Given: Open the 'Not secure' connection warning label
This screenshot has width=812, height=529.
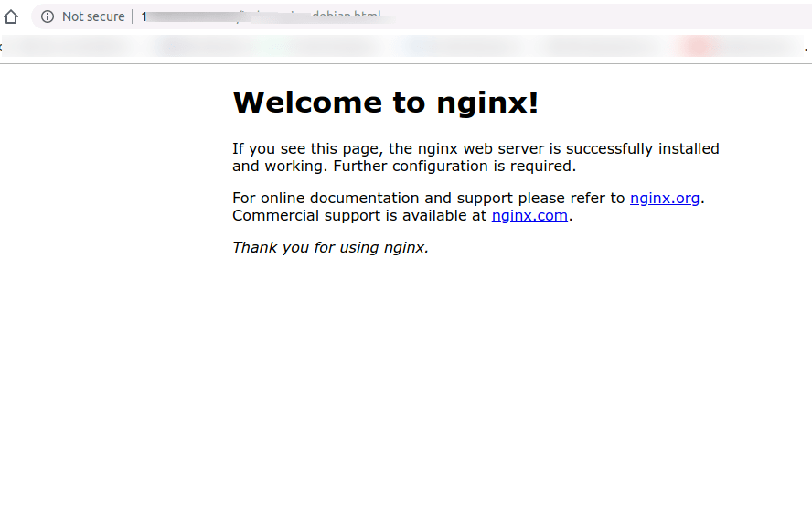Looking at the screenshot, I should point(93,16).
